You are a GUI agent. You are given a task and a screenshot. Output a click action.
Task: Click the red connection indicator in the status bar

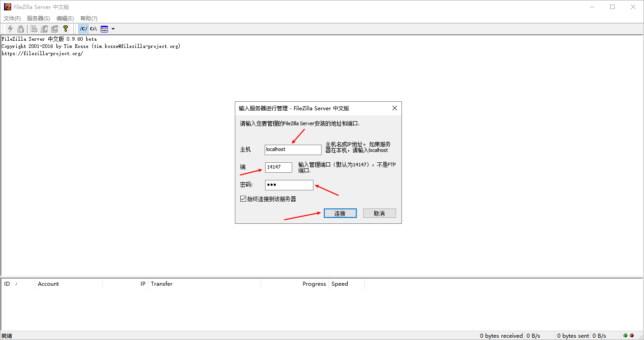click(x=632, y=335)
